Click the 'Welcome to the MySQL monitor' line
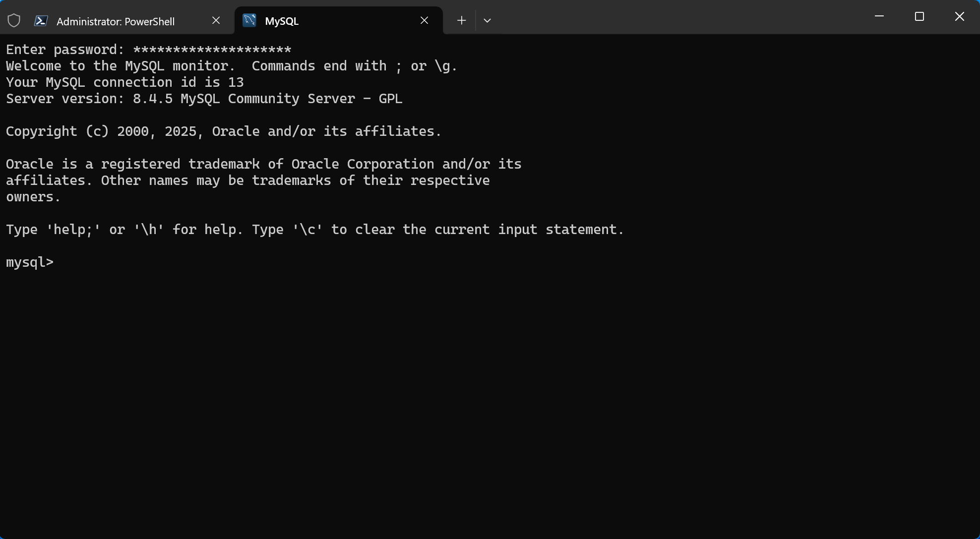This screenshot has height=539, width=980. [x=232, y=66]
